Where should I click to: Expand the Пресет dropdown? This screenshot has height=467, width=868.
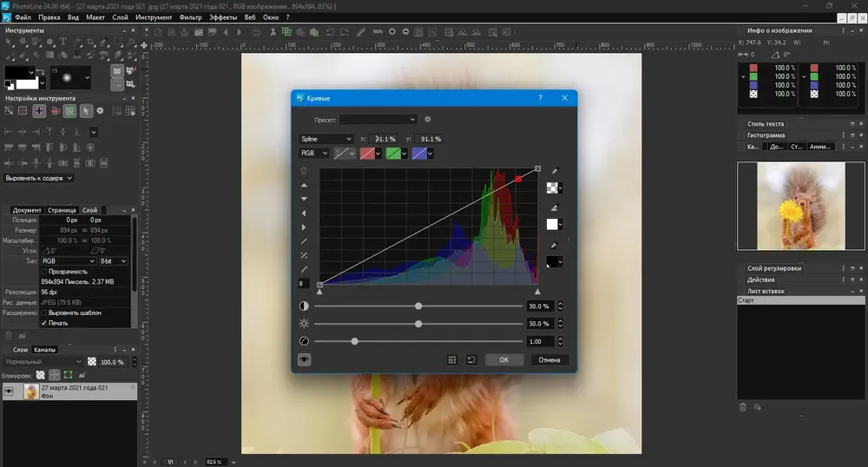click(378, 120)
